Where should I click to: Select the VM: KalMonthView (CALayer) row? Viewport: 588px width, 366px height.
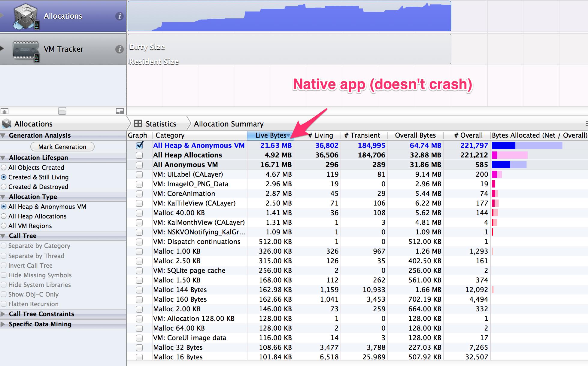pyautogui.click(x=357, y=222)
